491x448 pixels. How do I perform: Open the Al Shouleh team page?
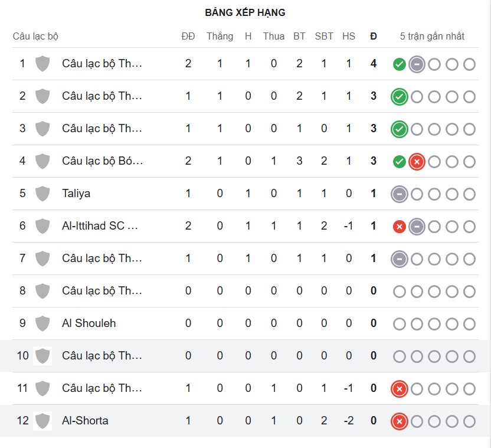click(x=89, y=323)
